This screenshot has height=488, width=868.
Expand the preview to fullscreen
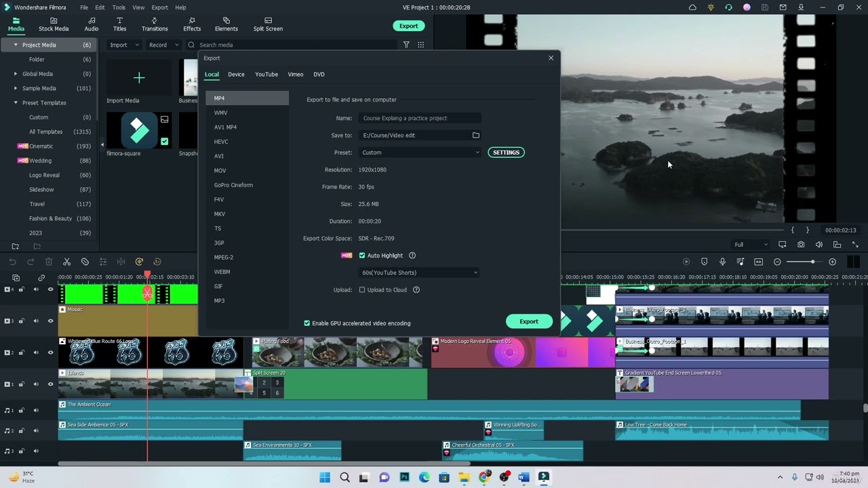855,245
